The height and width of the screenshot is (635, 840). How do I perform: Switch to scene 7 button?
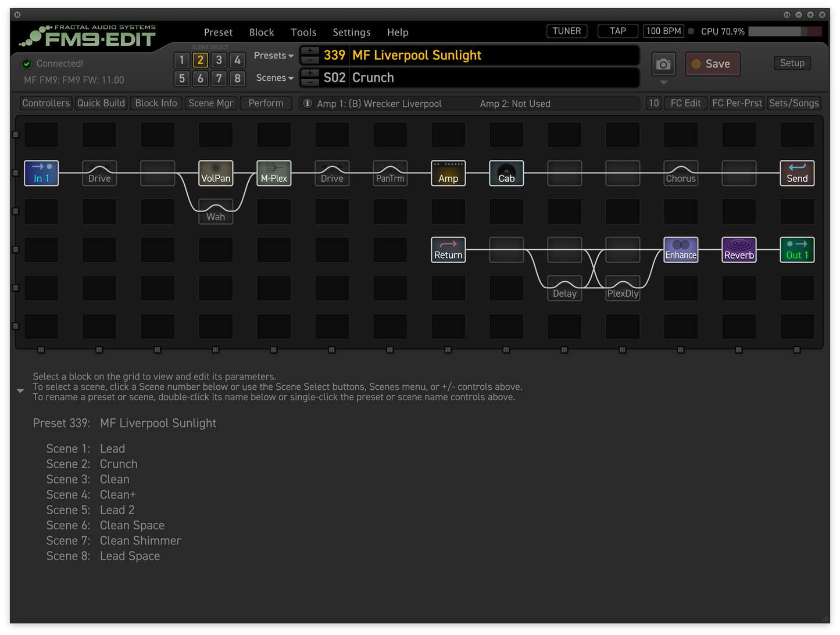(219, 78)
